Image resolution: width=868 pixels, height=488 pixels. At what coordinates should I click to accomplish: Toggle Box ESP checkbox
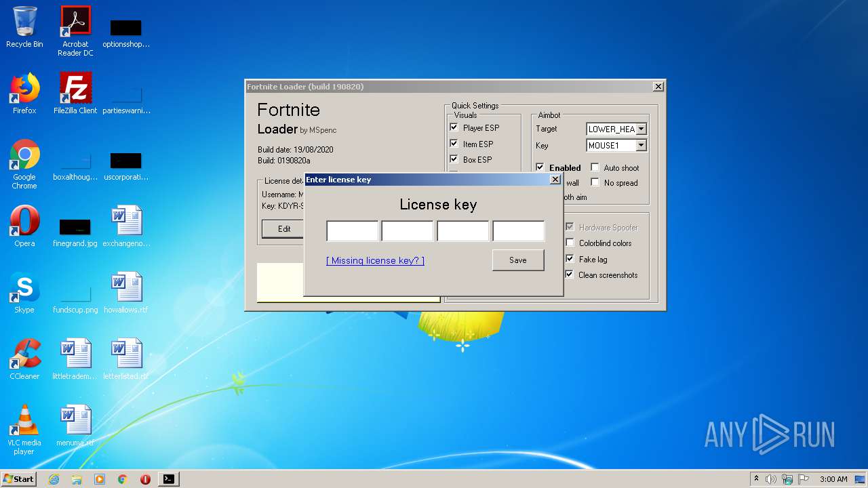pos(454,159)
